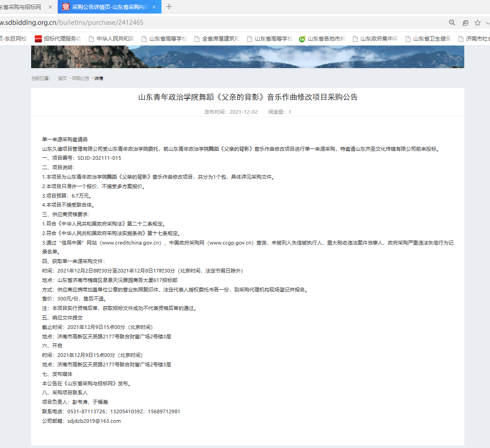Close the 采购公告详情页 tab
This screenshot has height=448, width=490.
tap(154, 7)
